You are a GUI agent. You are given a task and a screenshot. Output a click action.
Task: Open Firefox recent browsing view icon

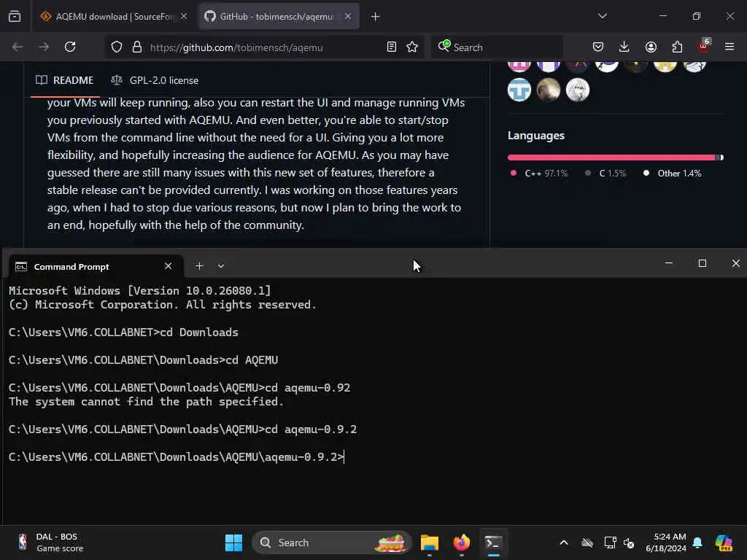[x=15, y=16]
